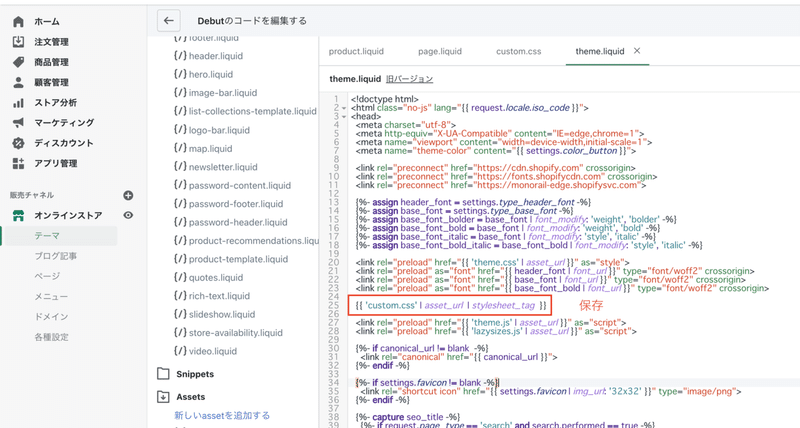Click the Snippets folder icon
800x428 pixels.
click(x=163, y=373)
